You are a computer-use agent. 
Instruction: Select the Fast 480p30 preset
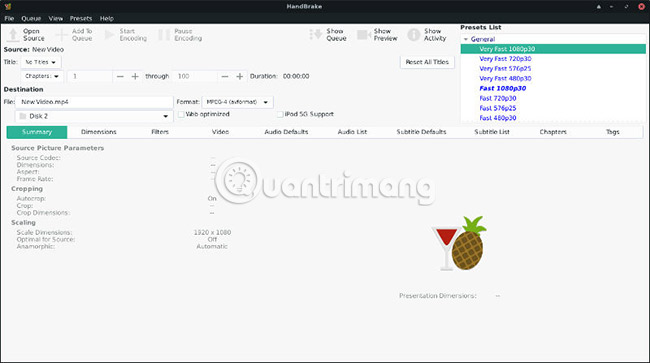[498, 118]
